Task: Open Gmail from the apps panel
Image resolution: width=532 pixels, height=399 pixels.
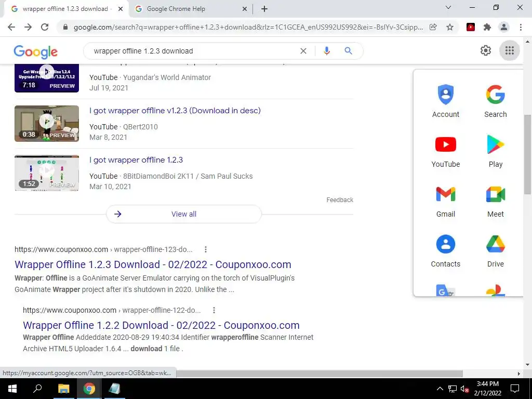Action: pyautogui.click(x=445, y=201)
